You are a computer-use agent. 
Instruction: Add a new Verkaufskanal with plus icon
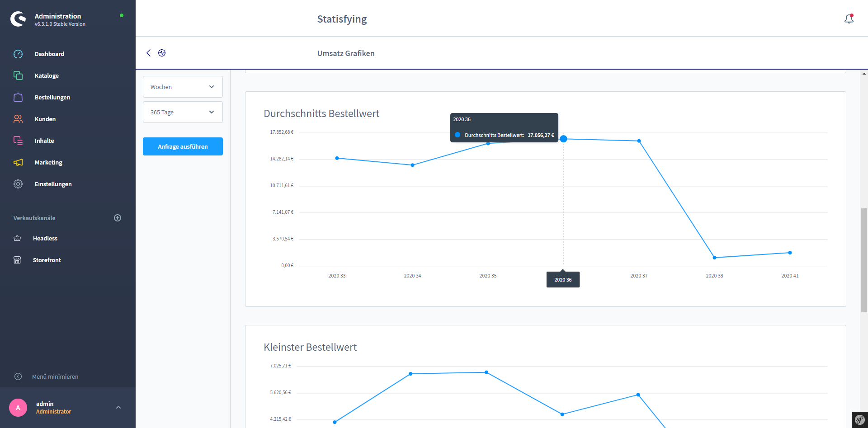coord(118,218)
